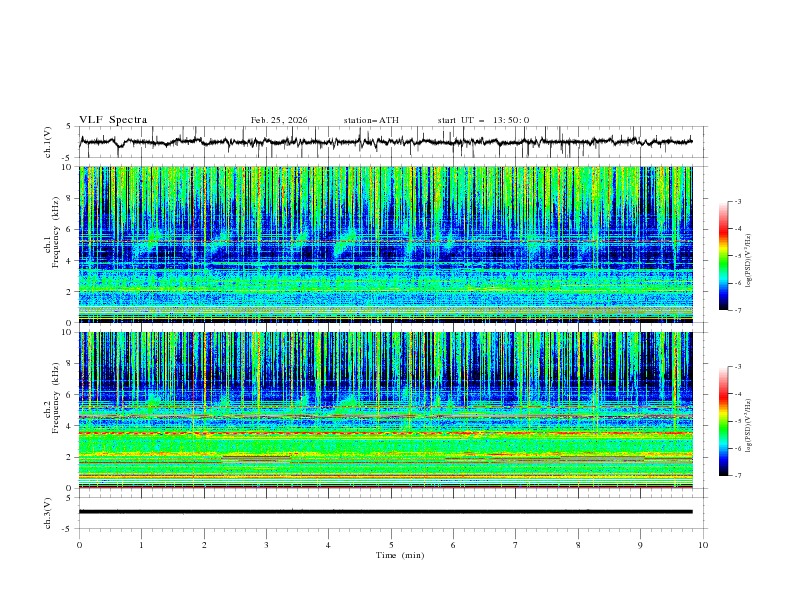This screenshot has height=612, width=792.
Task: Click the "-7" label on ch.2 colorbar
Action: [x=738, y=476]
